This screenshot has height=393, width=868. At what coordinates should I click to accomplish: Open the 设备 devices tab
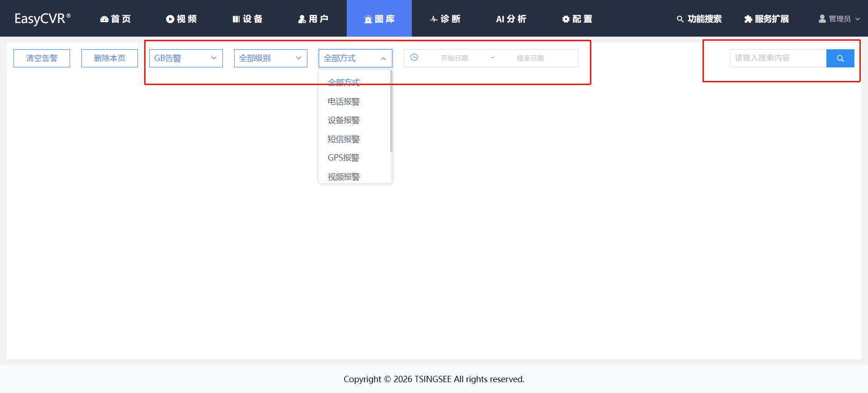tap(247, 19)
